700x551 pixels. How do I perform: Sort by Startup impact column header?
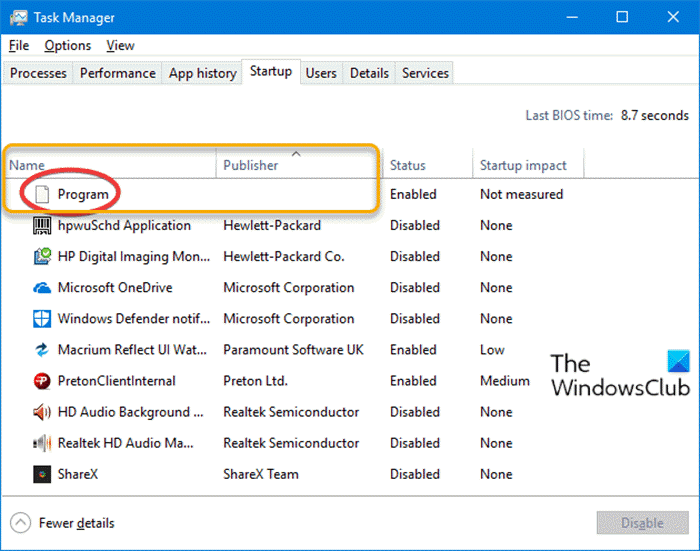pos(523,165)
